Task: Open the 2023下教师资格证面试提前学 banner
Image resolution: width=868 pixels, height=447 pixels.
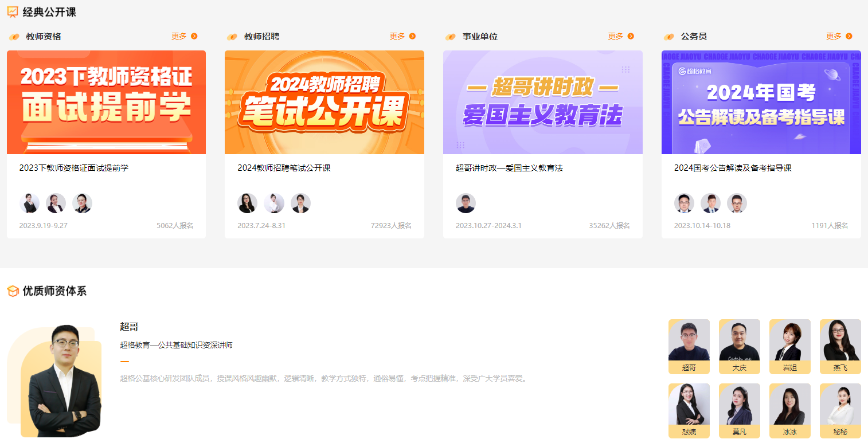Action: pos(106,102)
